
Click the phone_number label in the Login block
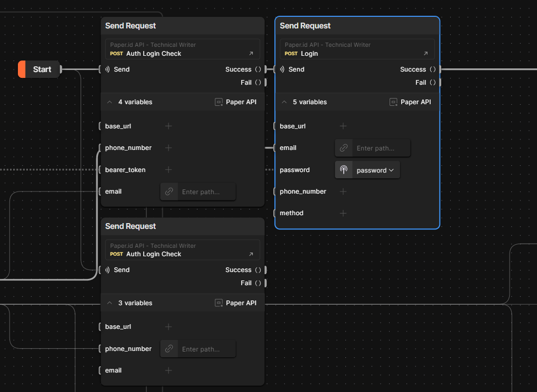[x=303, y=192]
